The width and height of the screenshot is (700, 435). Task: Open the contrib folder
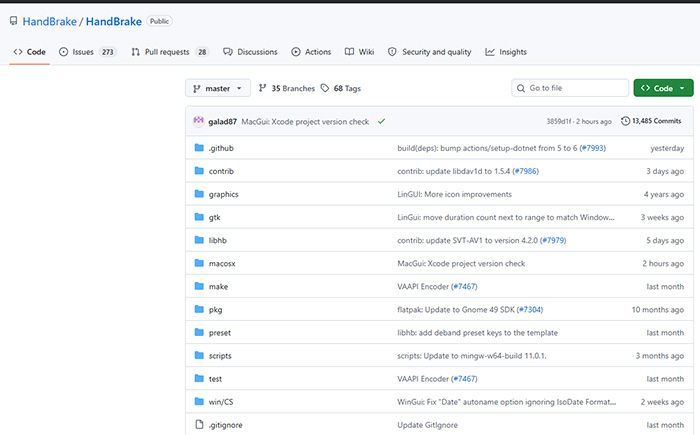[221, 171]
